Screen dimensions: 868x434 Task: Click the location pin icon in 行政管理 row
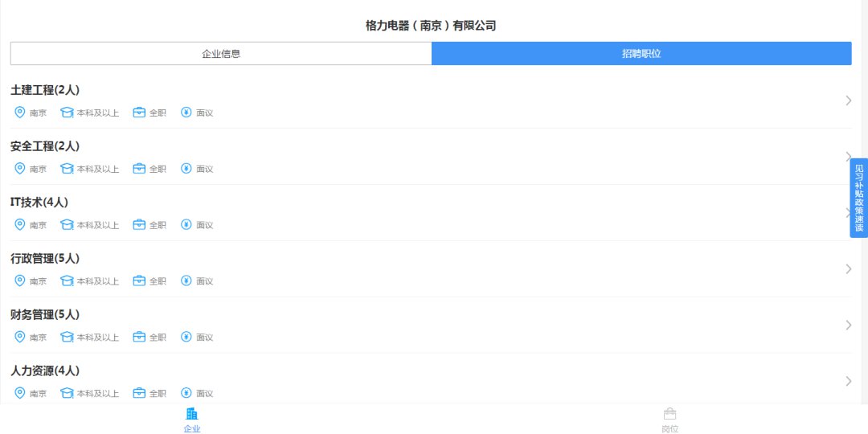(19, 280)
